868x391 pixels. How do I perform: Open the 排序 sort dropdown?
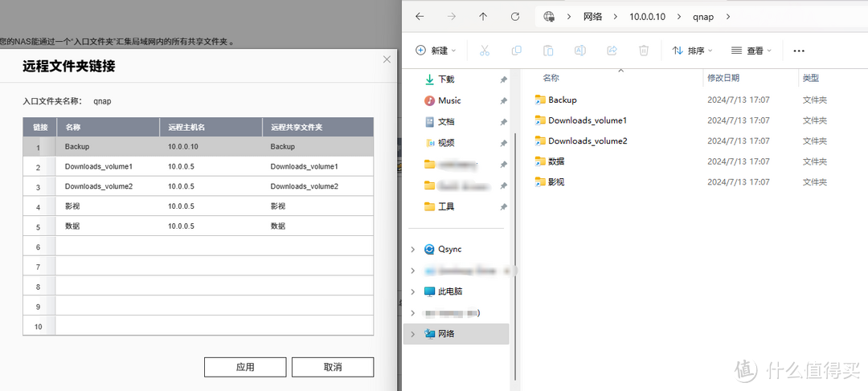(x=688, y=51)
